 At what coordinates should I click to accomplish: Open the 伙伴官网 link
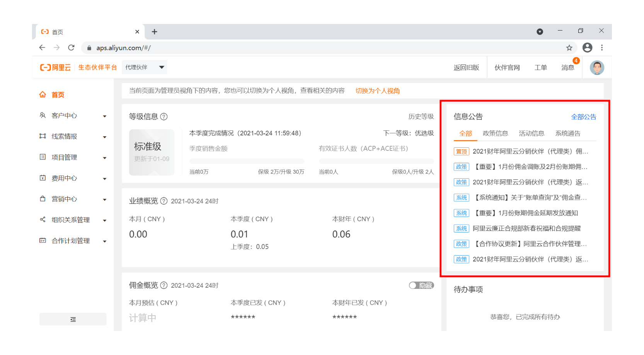point(507,68)
